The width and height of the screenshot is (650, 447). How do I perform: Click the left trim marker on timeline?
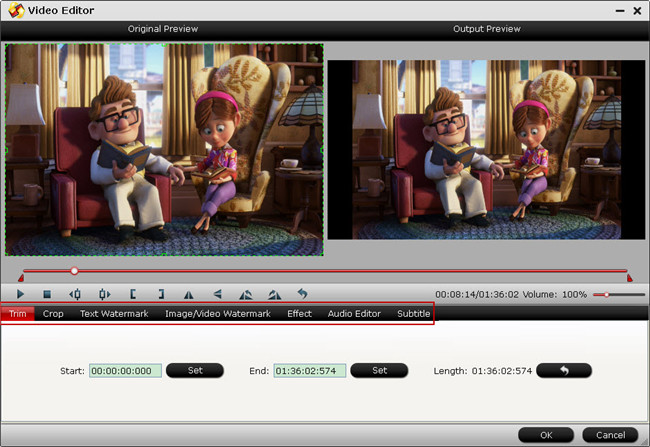21,278
